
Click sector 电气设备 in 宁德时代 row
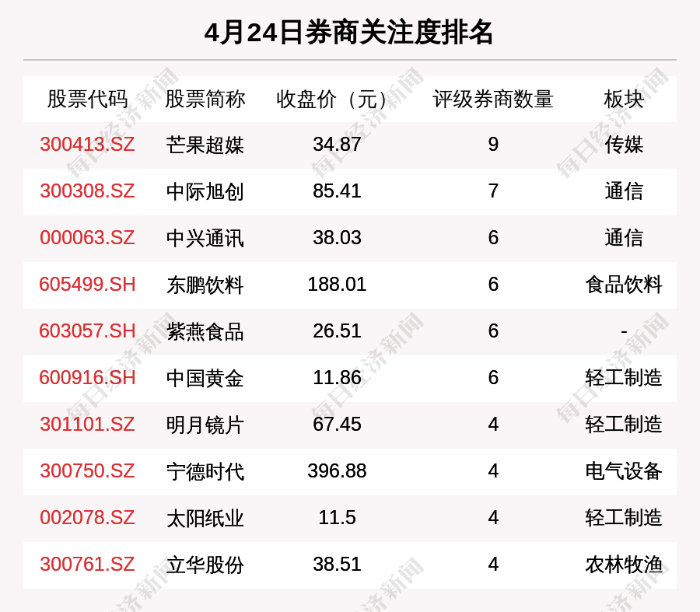tap(624, 471)
